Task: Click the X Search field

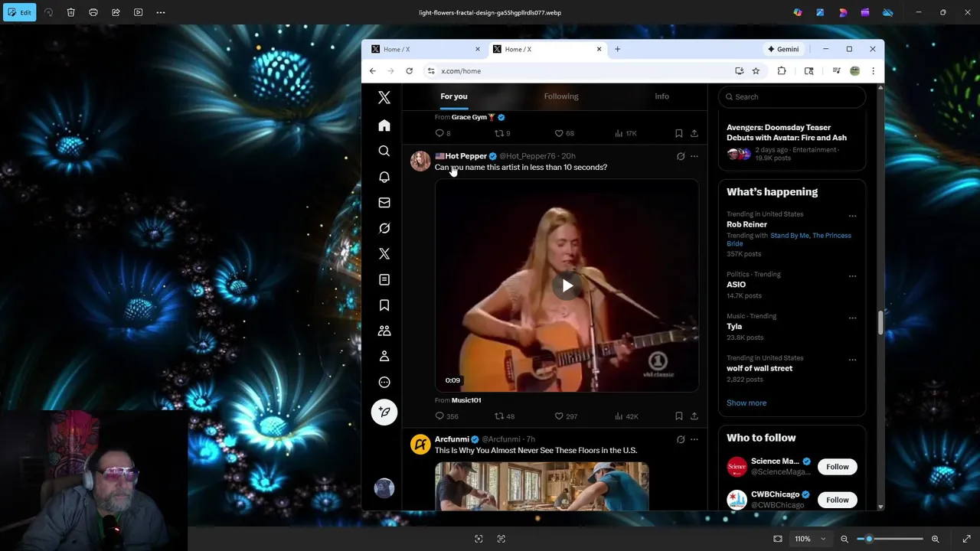Action: point(792,96)
